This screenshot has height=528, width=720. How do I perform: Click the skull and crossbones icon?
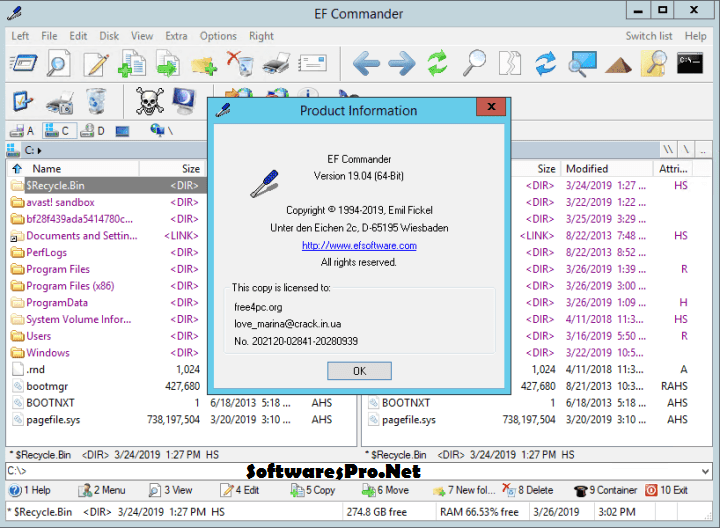coord(150,100)
